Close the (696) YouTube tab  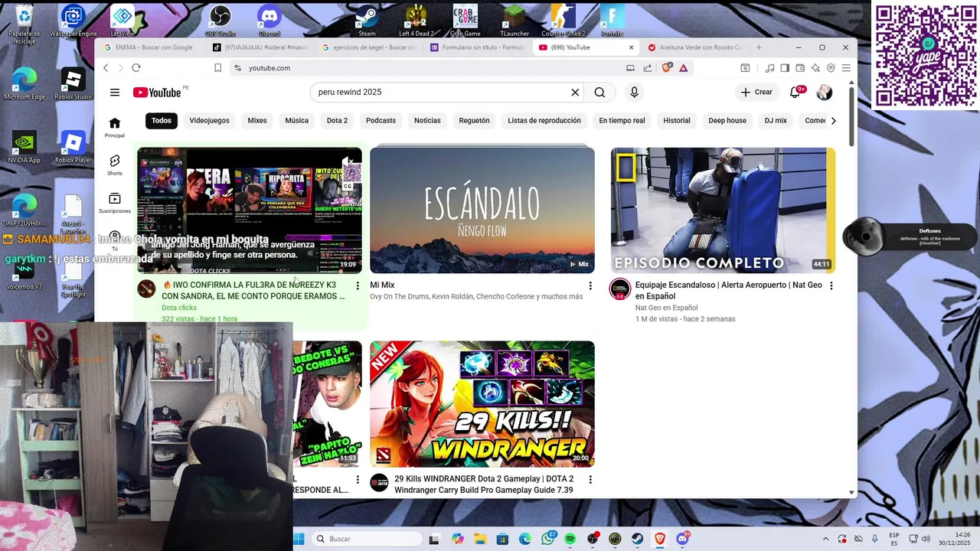coord(632,47)
